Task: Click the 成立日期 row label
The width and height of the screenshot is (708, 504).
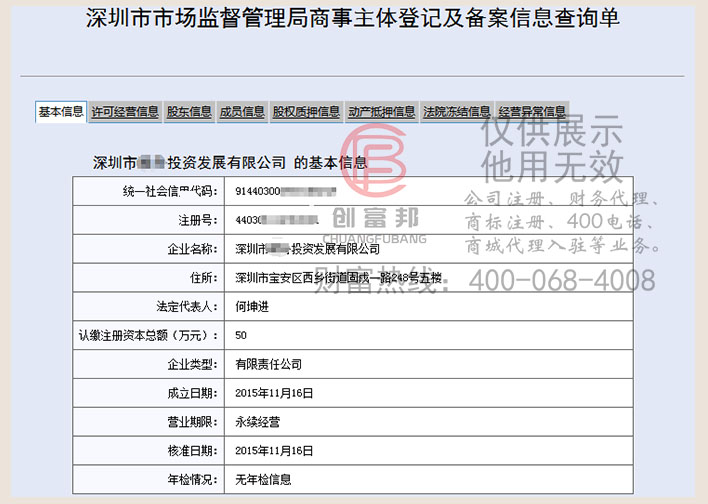Action: tap(192, 393)
